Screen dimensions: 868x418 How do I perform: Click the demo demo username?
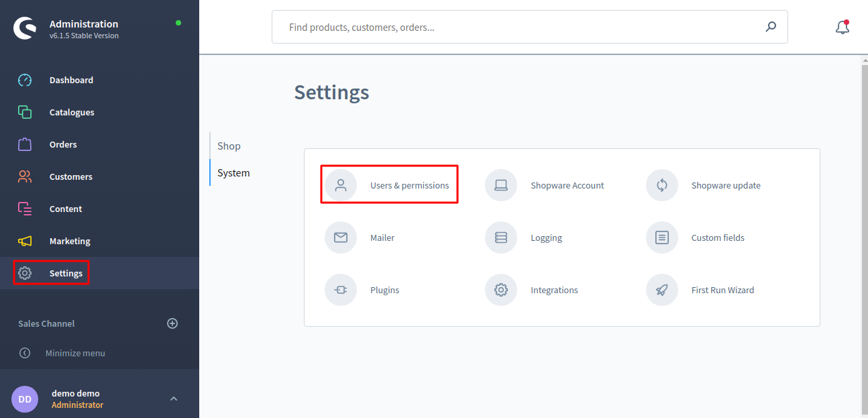pyautogui.click(x=75, y=393)
